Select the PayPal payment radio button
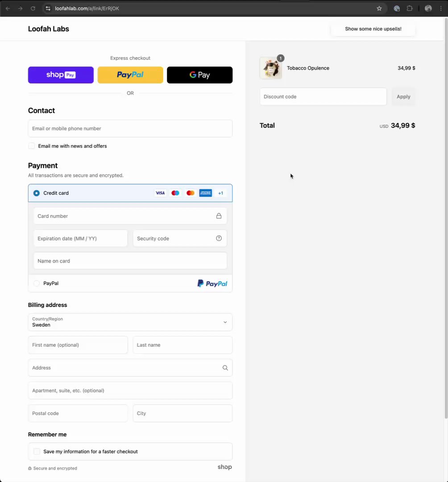448x482 pixels. coord(37,283)
